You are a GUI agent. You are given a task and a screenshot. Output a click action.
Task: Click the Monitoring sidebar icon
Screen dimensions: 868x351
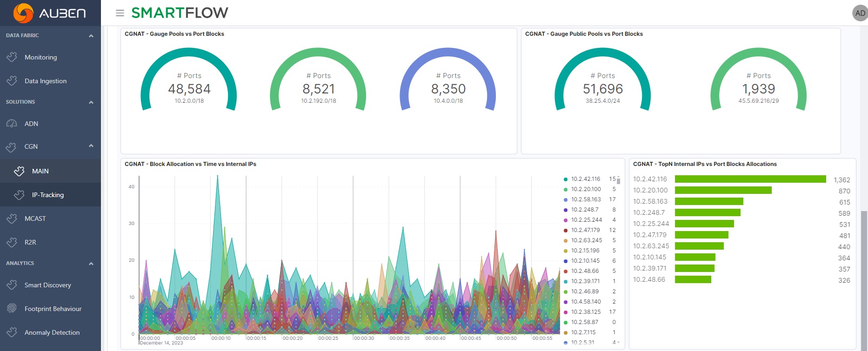12,57
